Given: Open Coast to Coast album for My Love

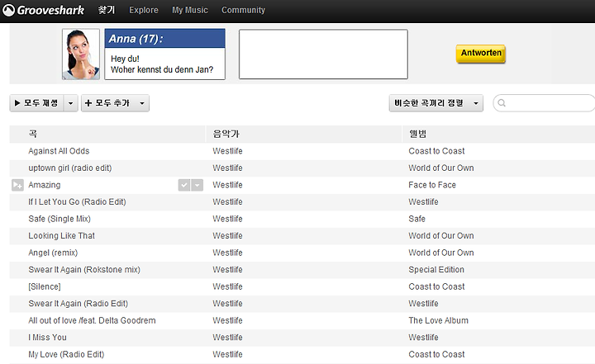Looking at the screenshot, I should pyautogui.click(x=436, y=355).
